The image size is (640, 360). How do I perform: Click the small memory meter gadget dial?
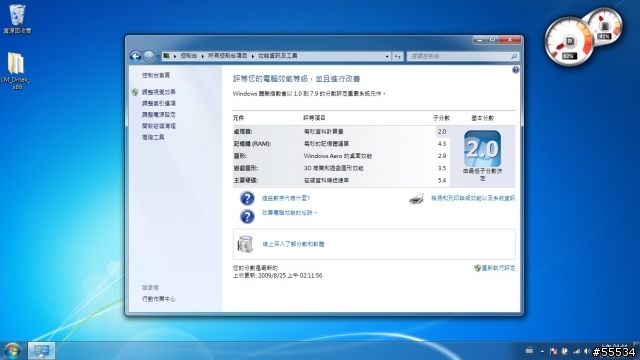[604, 27]
